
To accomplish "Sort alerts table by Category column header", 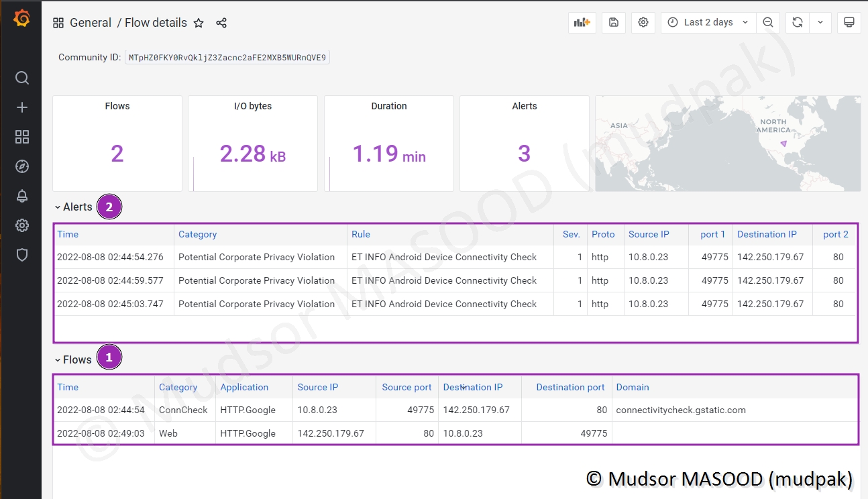I will (198, 234).
